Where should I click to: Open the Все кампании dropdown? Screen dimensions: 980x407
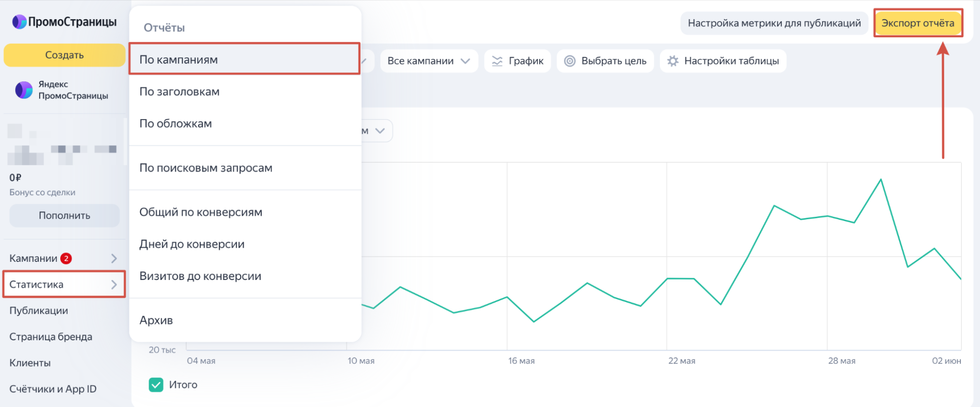(428, 61)
